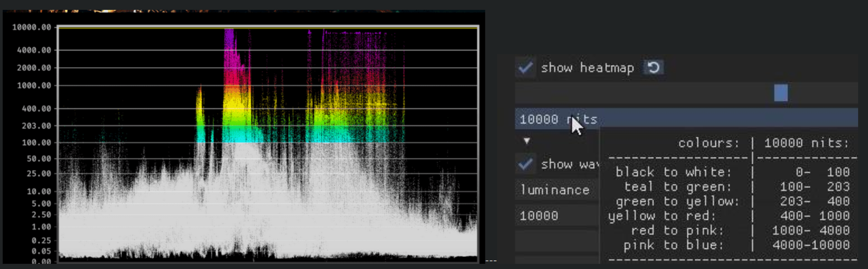Reset heatmap settings with the undo arrow icon
868x269 pixels.
point(653,68)
